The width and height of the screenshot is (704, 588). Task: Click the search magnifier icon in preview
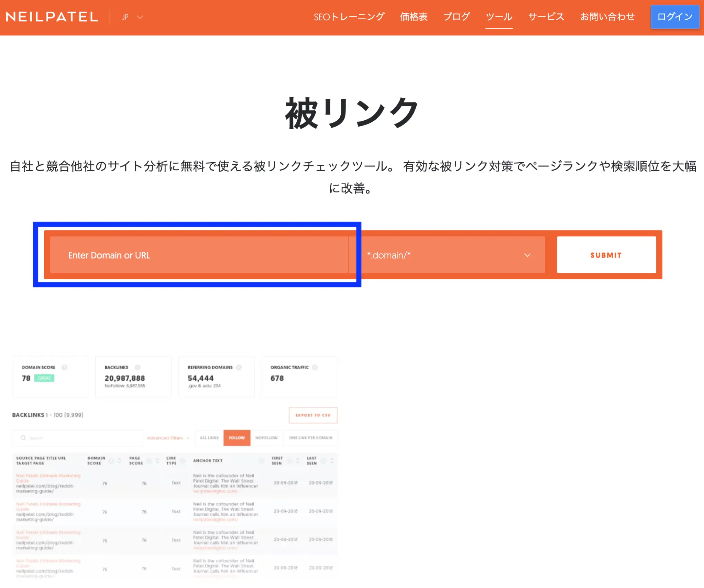[x=23, y=438]
